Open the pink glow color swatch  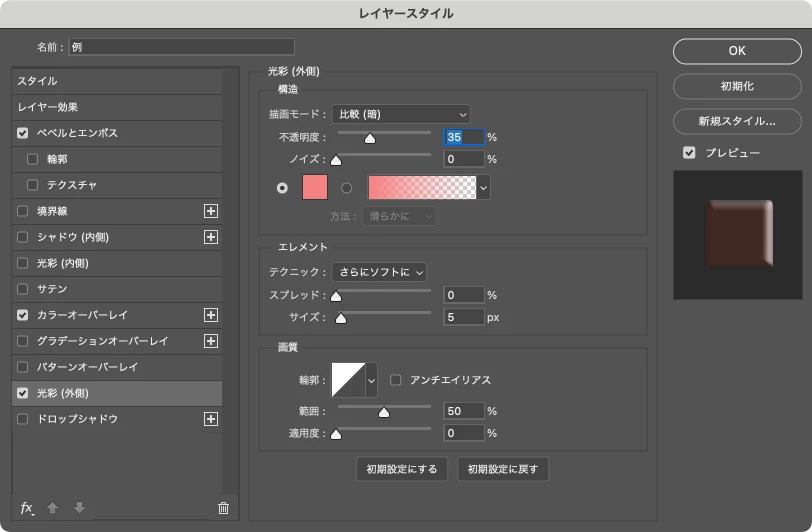click(x=315, y=188)
